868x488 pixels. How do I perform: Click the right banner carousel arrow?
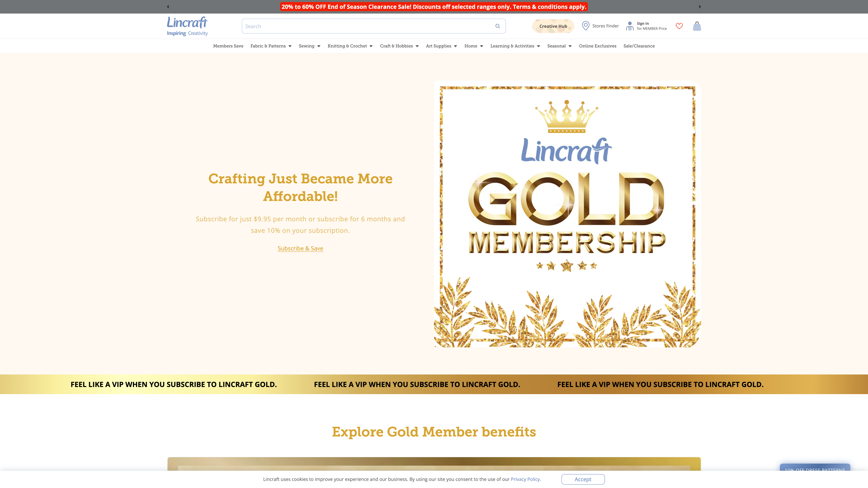(x=700, y=6)
